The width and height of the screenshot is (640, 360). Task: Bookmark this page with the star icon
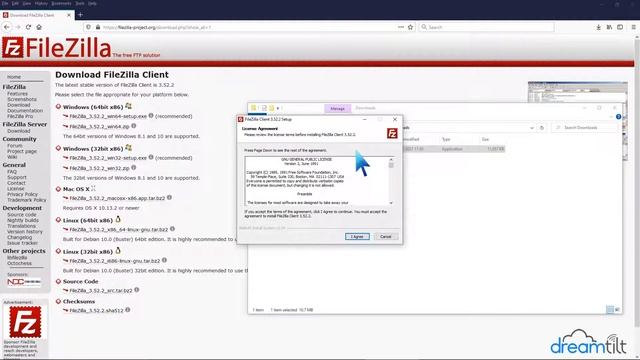410,27
